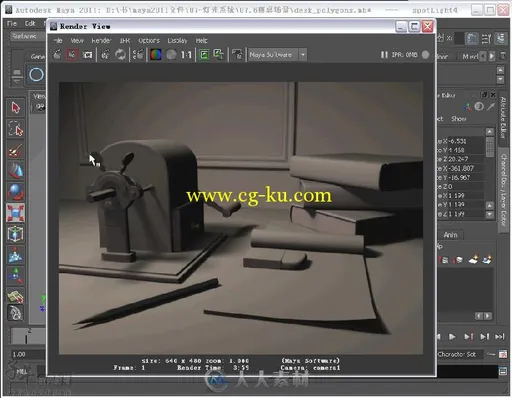Click Redo Previous Render icon in Render View

point(57,54)
